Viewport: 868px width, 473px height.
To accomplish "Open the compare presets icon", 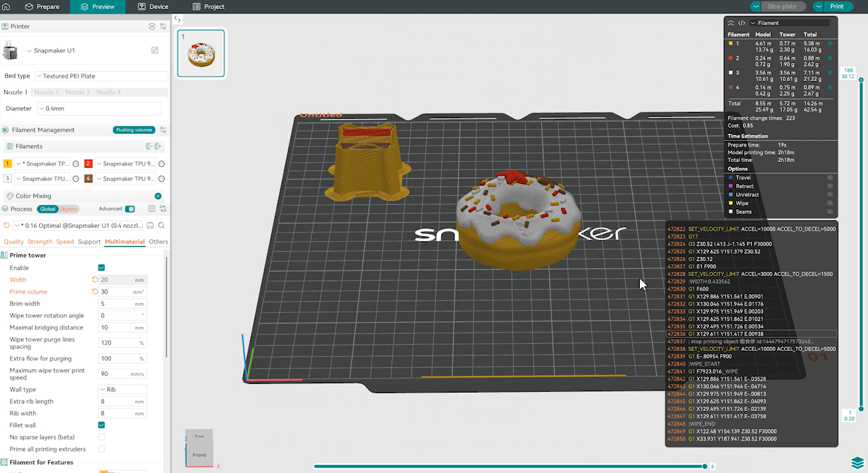I will click(x=163, y=209).
